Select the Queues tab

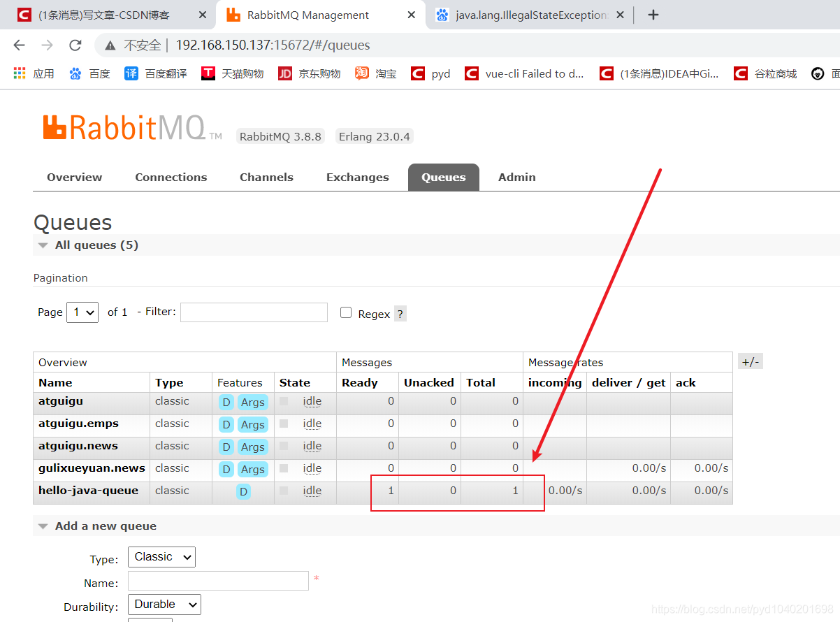click(444, 177)
